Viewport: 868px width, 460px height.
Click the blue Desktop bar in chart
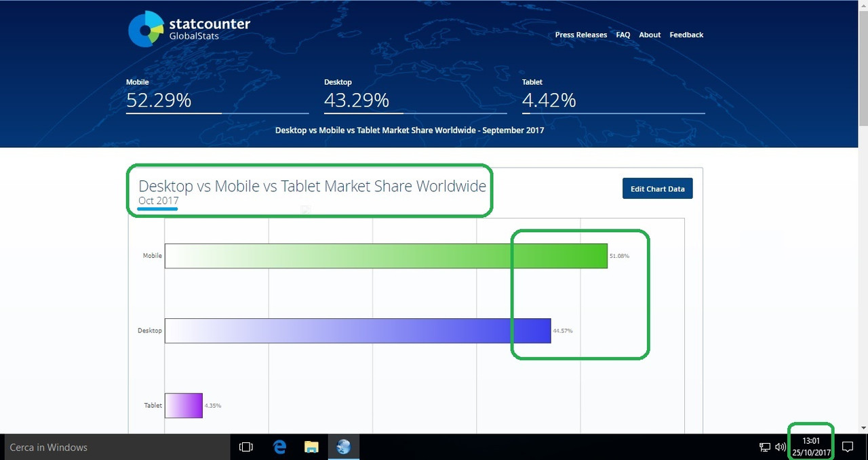(357, 330)
